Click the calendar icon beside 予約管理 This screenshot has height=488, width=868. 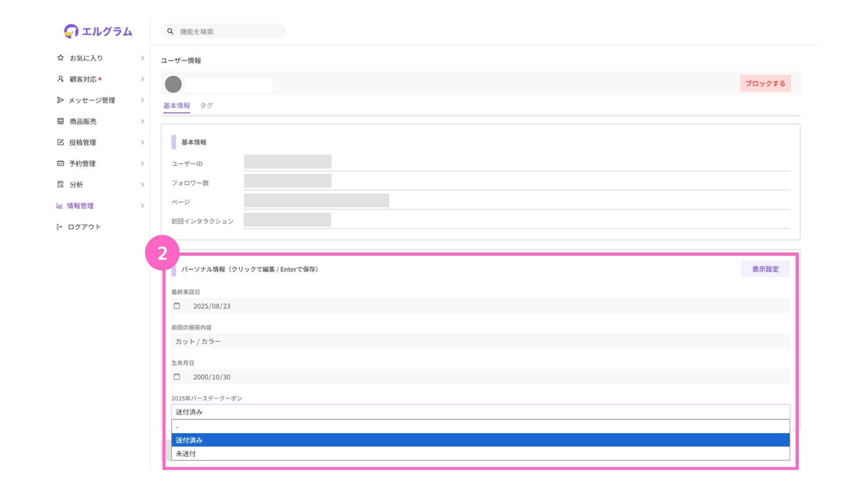(x=61, y=163)
